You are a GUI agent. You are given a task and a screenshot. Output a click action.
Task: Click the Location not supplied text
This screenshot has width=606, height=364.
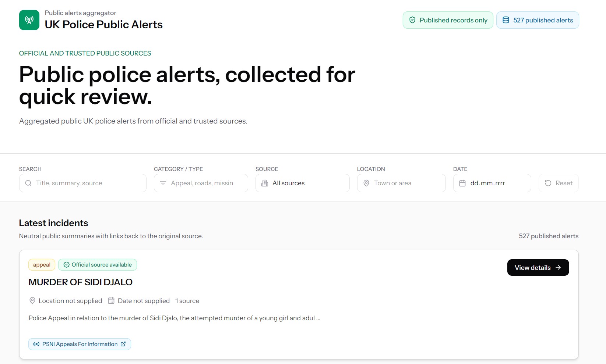point(70,301)
